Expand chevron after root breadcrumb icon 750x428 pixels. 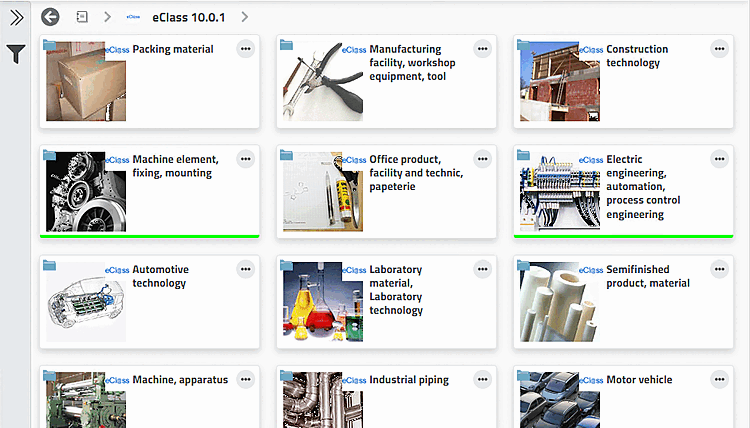[x=108, y=17]
